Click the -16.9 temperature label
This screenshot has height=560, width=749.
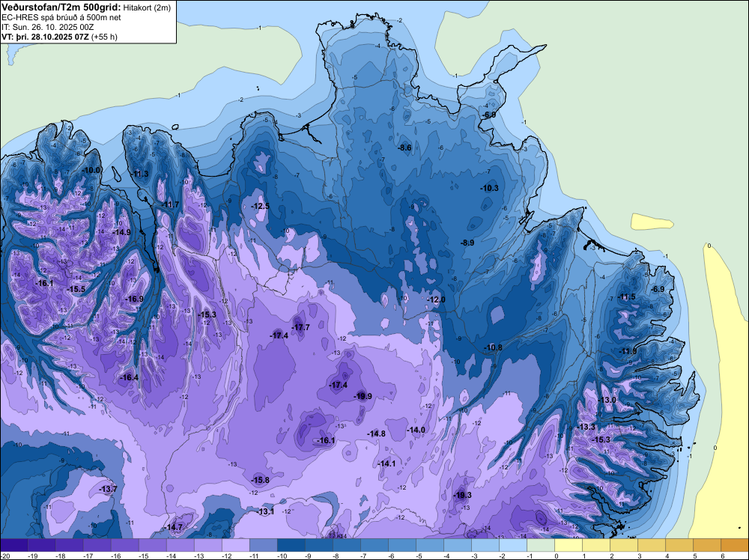click(134, 299)
